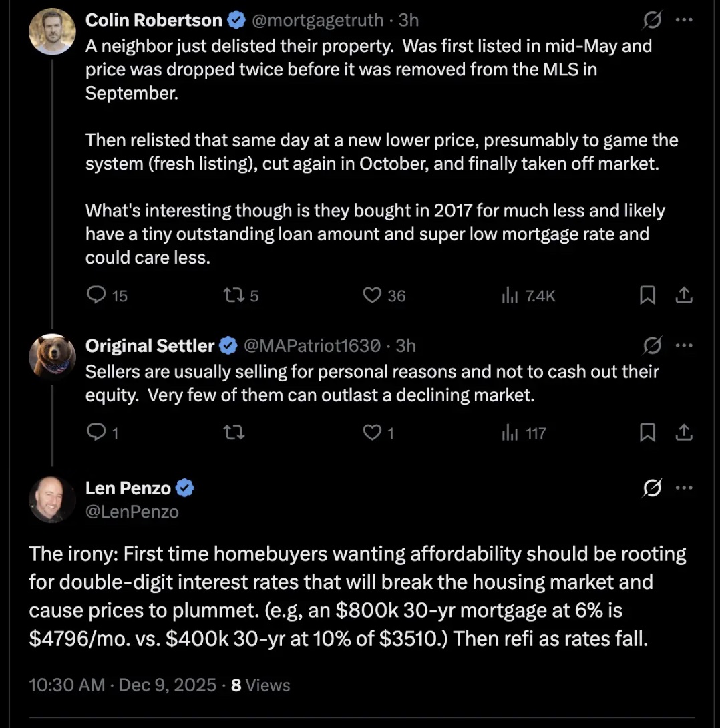Screen dimensions: 720x728
Task: Bookmark Colin Robertson's tweet
Action: pos(647,295)
